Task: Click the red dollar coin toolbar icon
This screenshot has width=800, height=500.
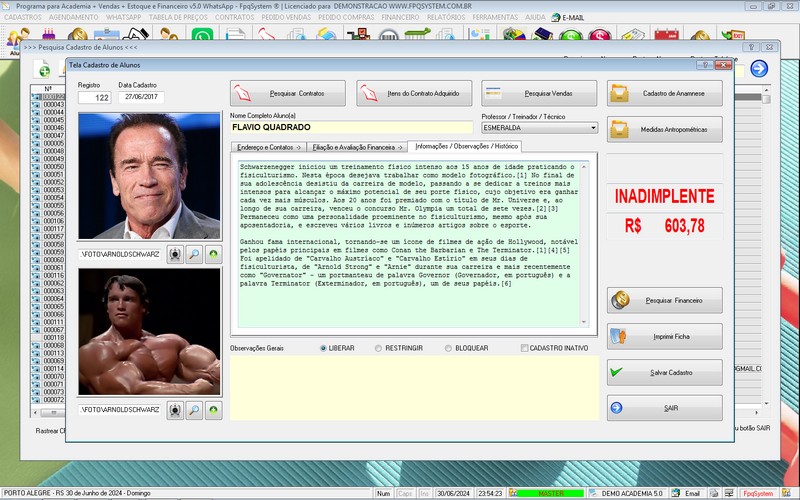Action: pos(599,35)
